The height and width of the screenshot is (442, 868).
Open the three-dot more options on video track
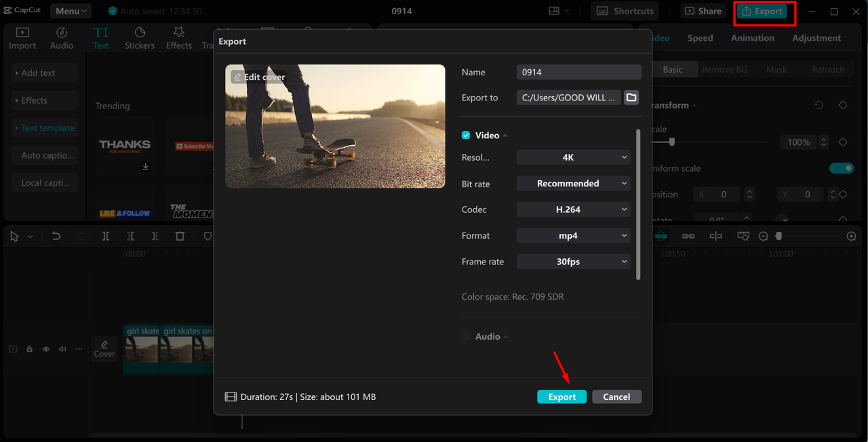point(79,349)
